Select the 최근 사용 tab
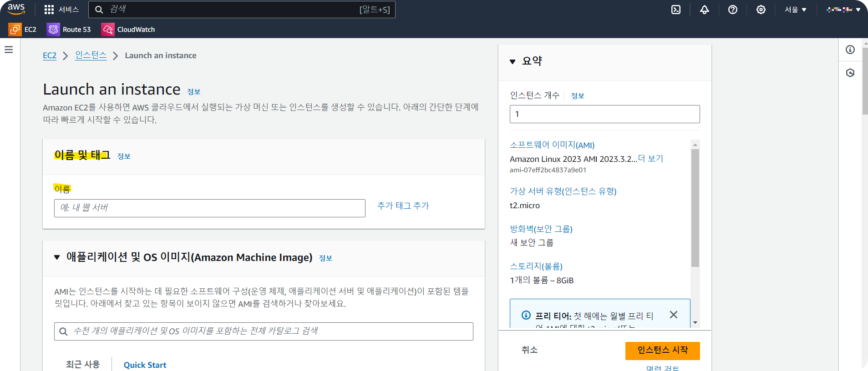 (83, 364)
